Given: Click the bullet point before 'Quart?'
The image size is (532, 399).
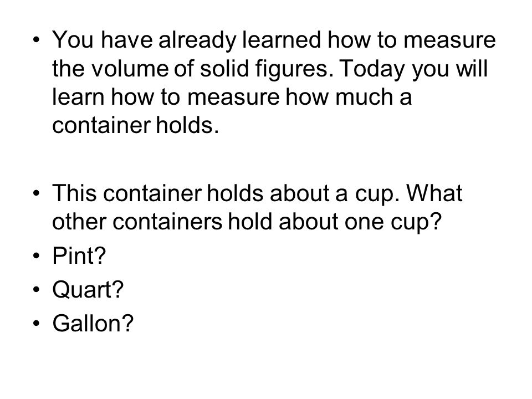Looking at the screenshot, I should pyautogui.click(x=37, y=289).
